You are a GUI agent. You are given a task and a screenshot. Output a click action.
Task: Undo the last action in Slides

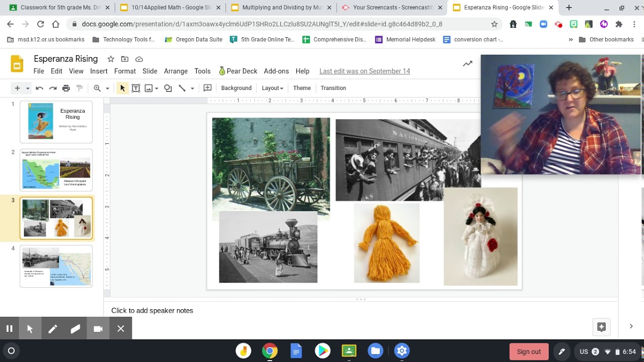pyautogui.click(x=39, y=88)
